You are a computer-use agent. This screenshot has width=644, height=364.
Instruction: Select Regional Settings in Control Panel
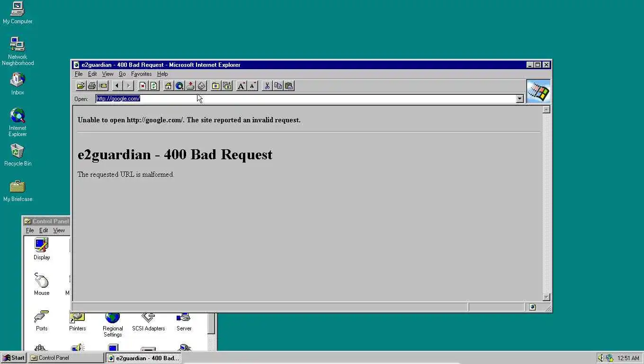[113, 325]
